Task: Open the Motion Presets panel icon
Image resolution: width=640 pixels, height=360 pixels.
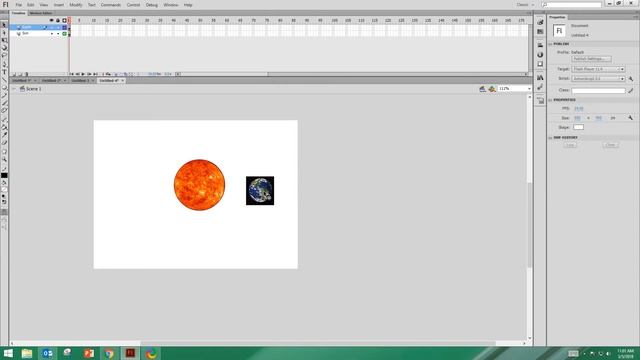Action: pos(540,87)
